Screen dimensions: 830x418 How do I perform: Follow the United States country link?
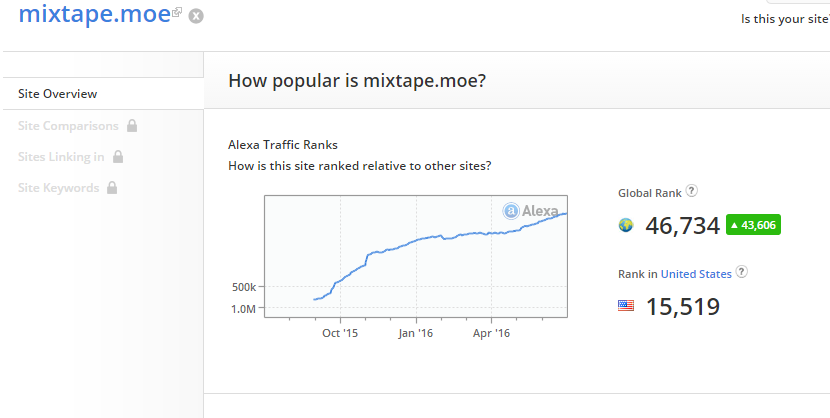click(696, 274)
